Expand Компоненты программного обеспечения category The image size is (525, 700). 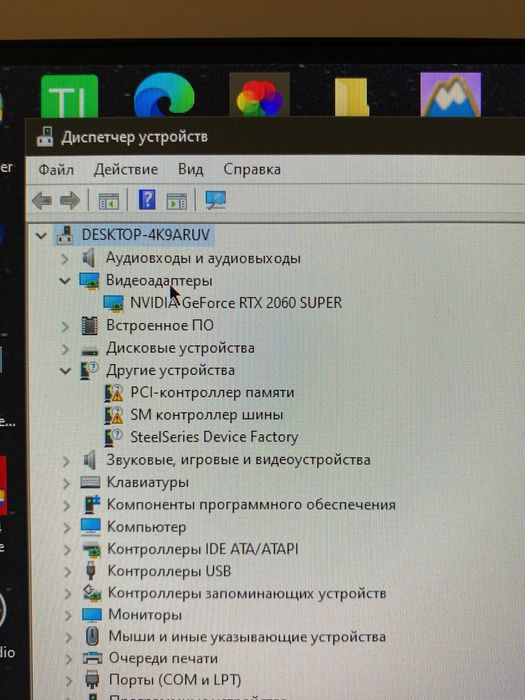pos(67,505)
